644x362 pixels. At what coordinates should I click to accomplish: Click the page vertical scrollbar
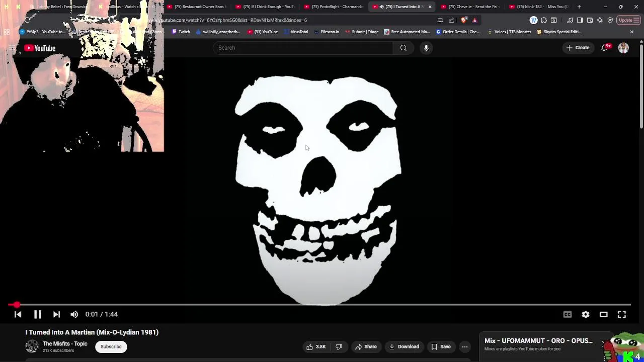click(x=641, y=85)
